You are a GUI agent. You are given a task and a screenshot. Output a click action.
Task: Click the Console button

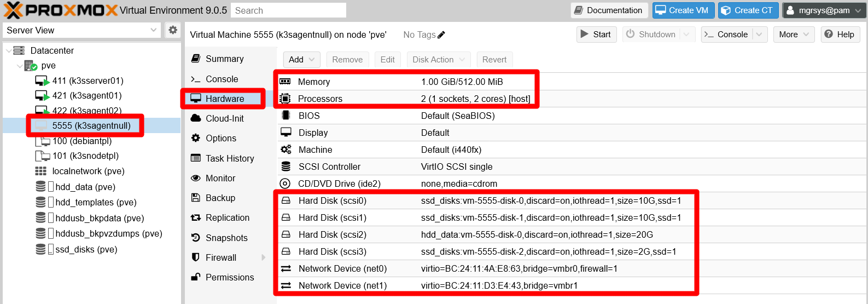726,35
